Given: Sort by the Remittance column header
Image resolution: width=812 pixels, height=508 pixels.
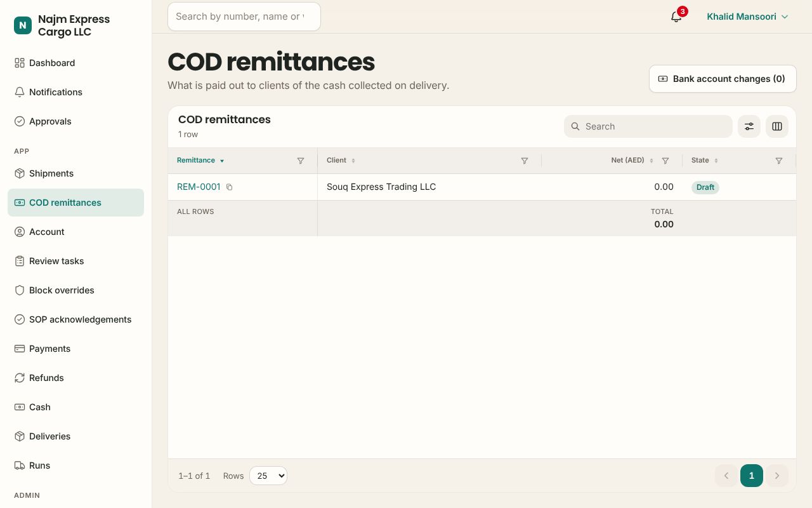Looking at the screenshot, I should [x=200, y=161].
